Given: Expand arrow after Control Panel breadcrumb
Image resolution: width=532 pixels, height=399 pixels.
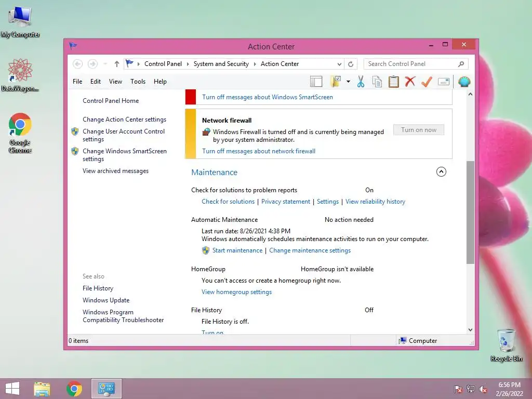Looking at the screenshot, I should point(188,64).
